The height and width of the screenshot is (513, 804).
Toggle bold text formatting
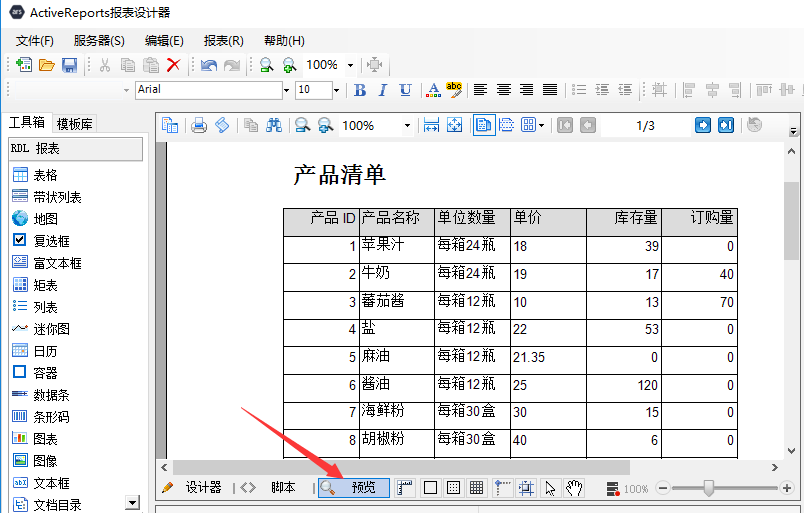pyautogui.click(x=360, y=90)
